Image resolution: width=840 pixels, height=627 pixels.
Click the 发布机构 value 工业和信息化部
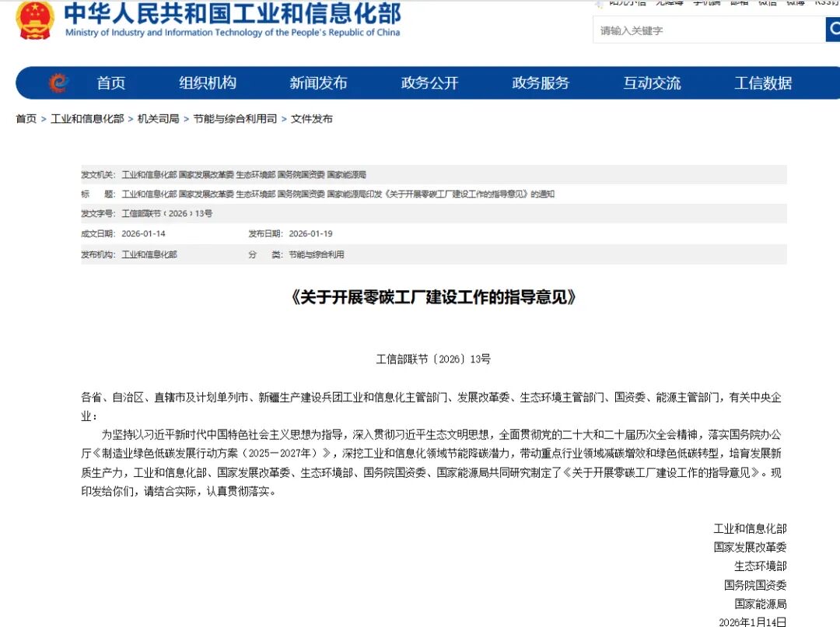tap(149, 254)
